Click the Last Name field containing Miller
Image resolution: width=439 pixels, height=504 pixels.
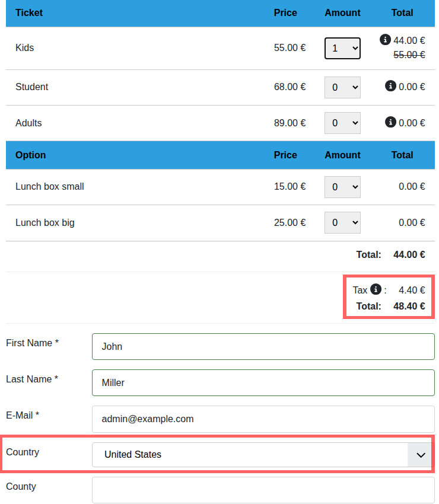pyautogui.click(x=263, y=383)
